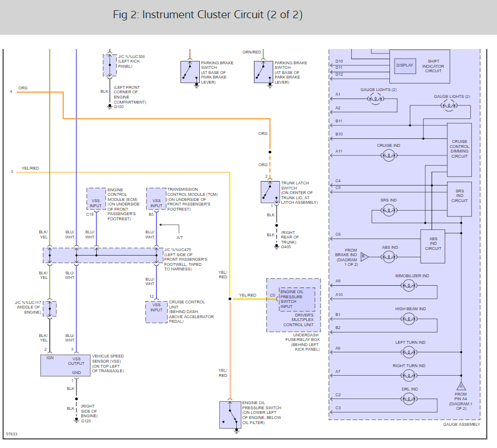Click the Cruise Control Unit VSS Input box

coord(156,312)
